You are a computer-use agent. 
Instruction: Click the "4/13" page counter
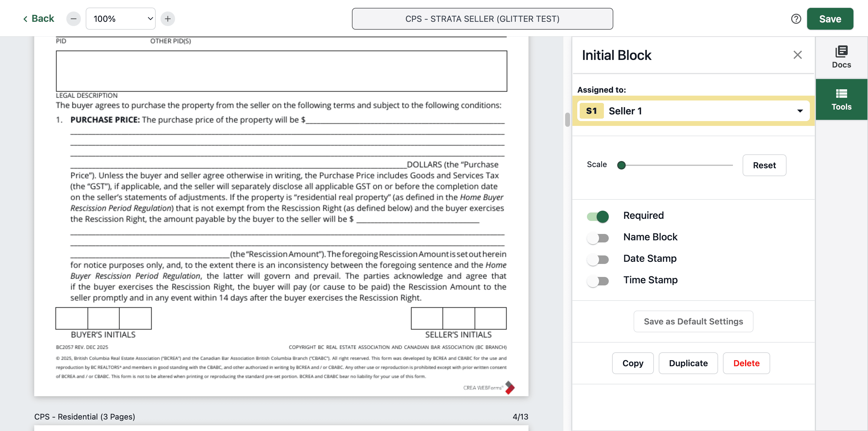pos(520,417)
